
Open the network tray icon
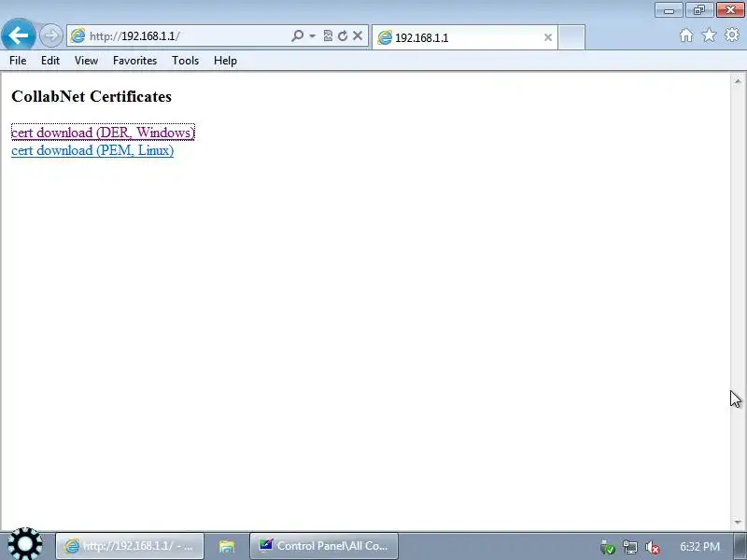click(629, 547)
